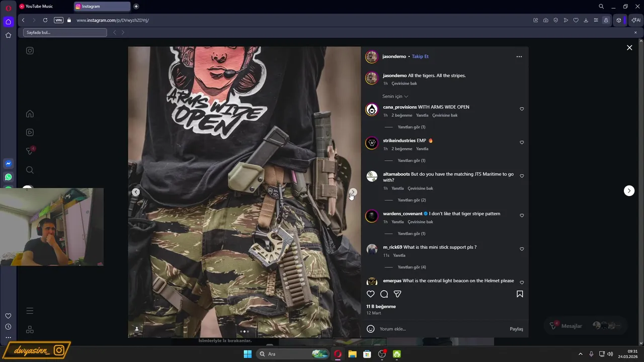View '11 B beğenme' likes list
Image resolution: width=644 pixels, height=362 pixels.
[381, 307]
